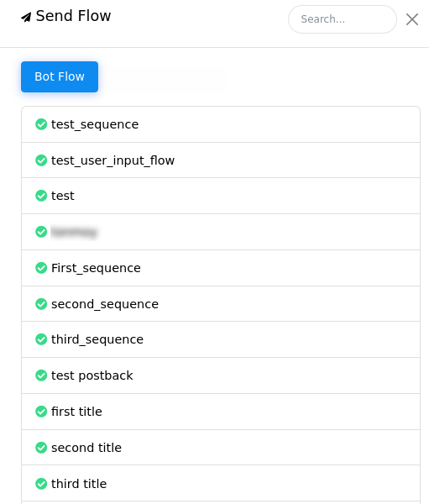The width and height of the screenshot is (429, 504).
Task: Choose the test_sequence flow
Action: click(221, 124)
